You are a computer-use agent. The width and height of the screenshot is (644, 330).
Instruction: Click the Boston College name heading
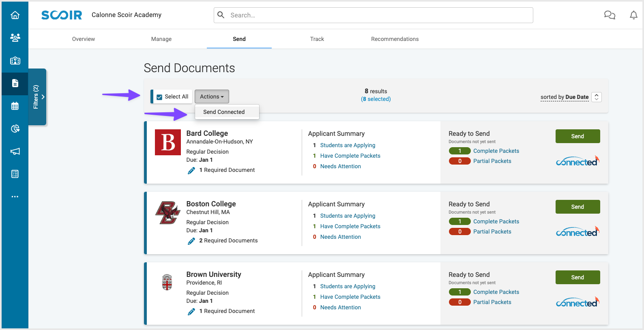coord(211,204)
